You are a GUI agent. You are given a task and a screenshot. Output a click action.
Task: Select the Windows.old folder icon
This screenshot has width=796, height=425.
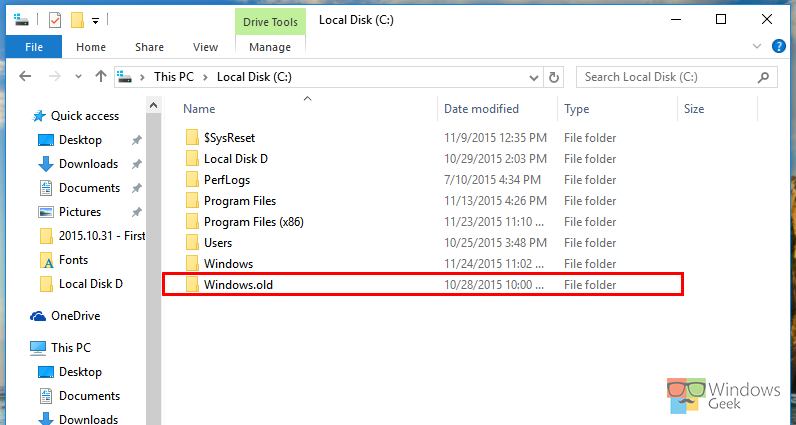click(192, 285)
